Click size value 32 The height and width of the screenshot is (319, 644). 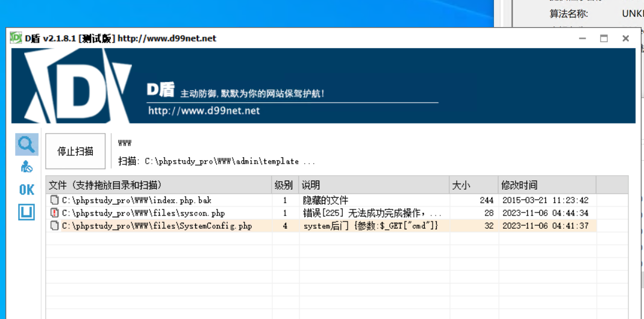(x=489, y=226)
